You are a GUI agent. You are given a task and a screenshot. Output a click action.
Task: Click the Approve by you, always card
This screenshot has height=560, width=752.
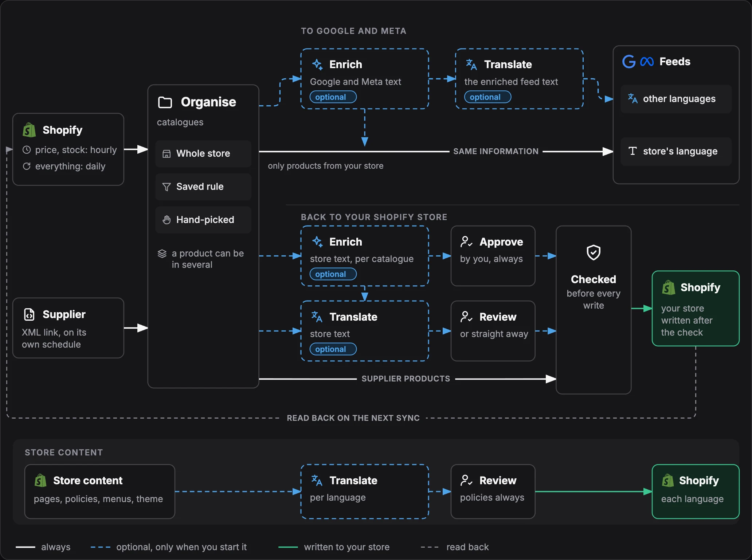click(493, 256)
